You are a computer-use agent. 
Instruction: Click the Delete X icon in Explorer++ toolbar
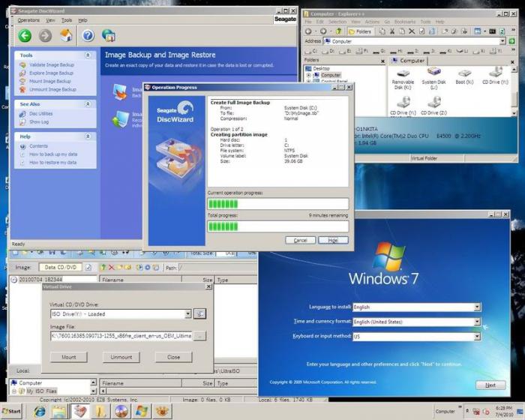(x=412, y=31)
